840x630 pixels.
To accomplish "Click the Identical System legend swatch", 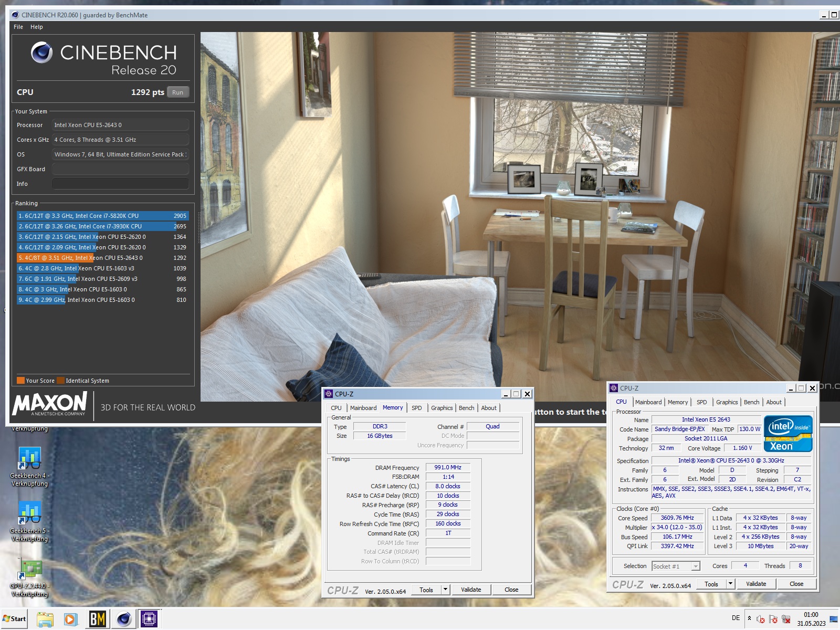I will pyautogui.click(x=61, y=381).
